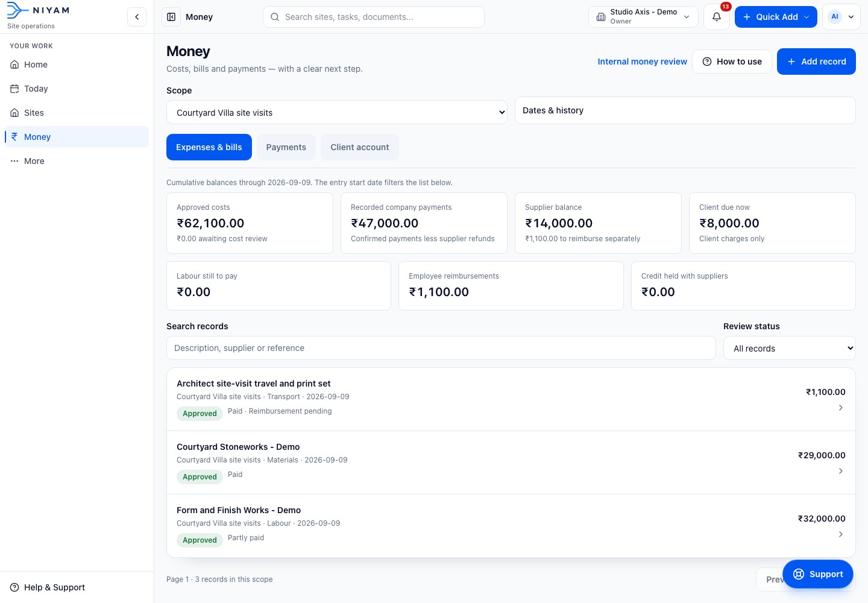Viewport: 868px width, 603px height.
Task: Click the Credit held with suppliers card
Action: coord(743,286)
